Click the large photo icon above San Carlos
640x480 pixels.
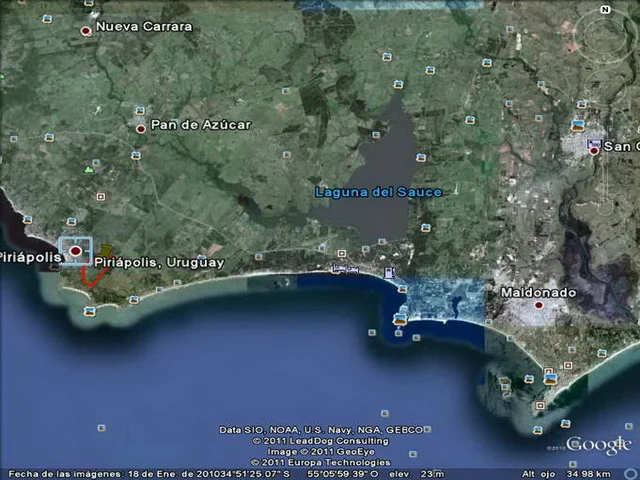click(x=578, y=125)
